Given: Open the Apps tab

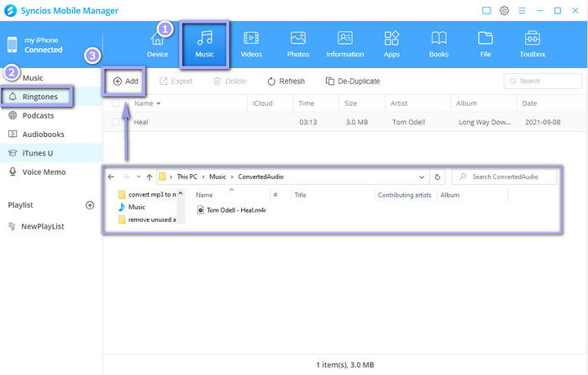Looking at the screenshot, I should point(391,45).
